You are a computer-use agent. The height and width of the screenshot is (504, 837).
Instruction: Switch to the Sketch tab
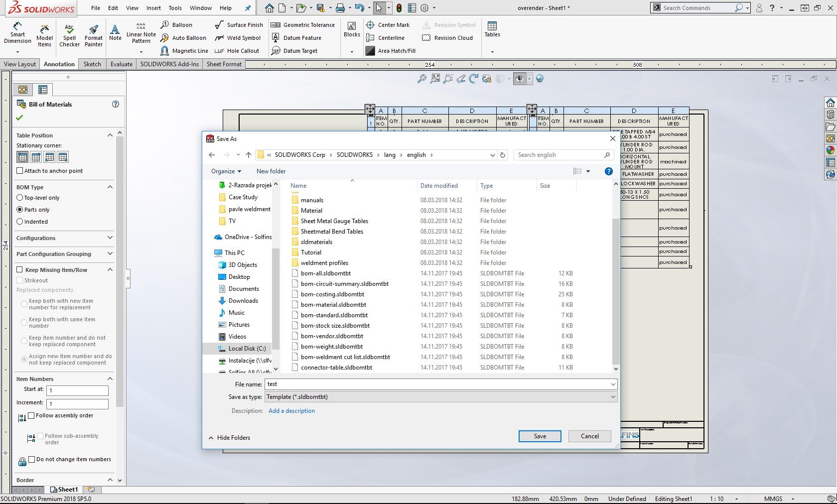pos(92,64)
